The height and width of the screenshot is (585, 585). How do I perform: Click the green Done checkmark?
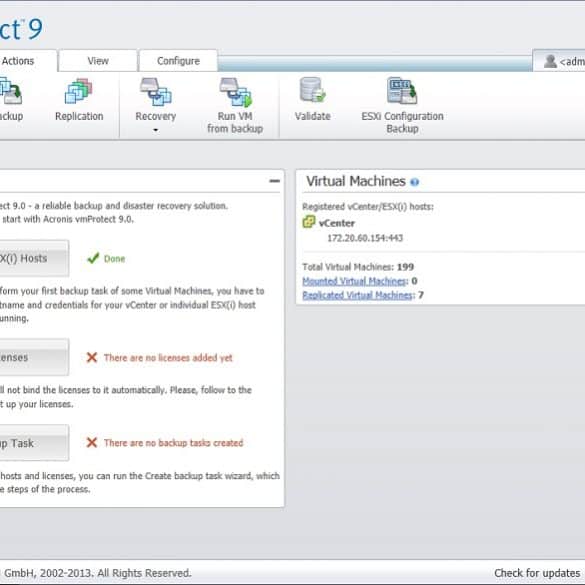[x=93, y=258]
